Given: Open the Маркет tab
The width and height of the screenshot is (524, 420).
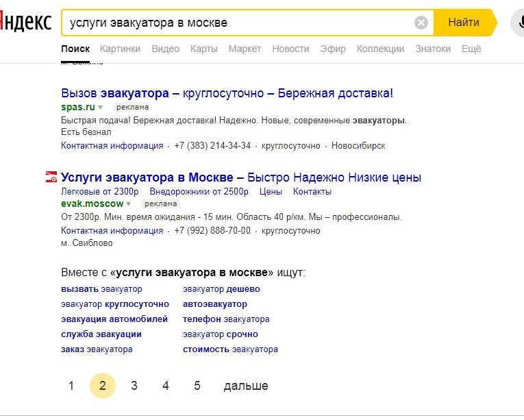Looking at the screenshot, I should pos(245,49).
